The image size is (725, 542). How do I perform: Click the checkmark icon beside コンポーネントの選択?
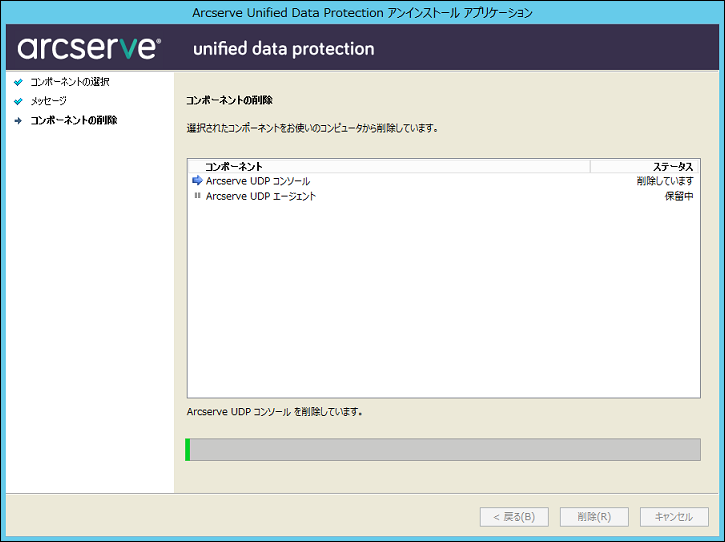click(18, 82)
